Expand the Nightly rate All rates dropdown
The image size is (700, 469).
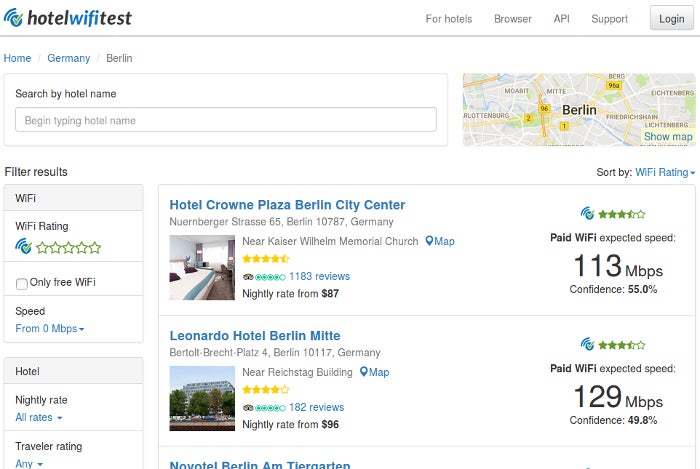click(39, 417)
